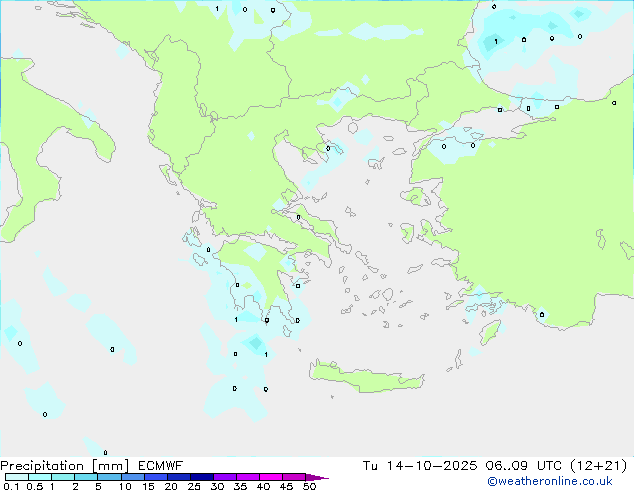Click the 25–30 mm dark navy swatch

tap(201, 477)
